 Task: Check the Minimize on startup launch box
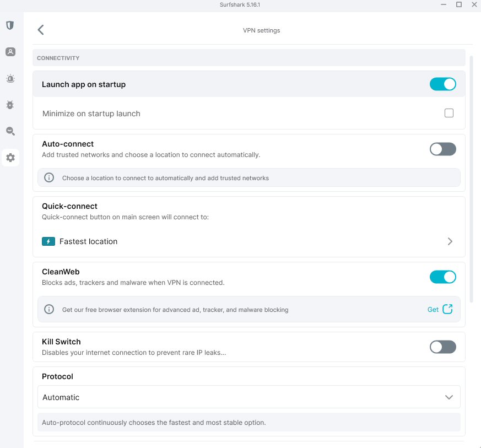pyautogui.click(x=449, y=113)
